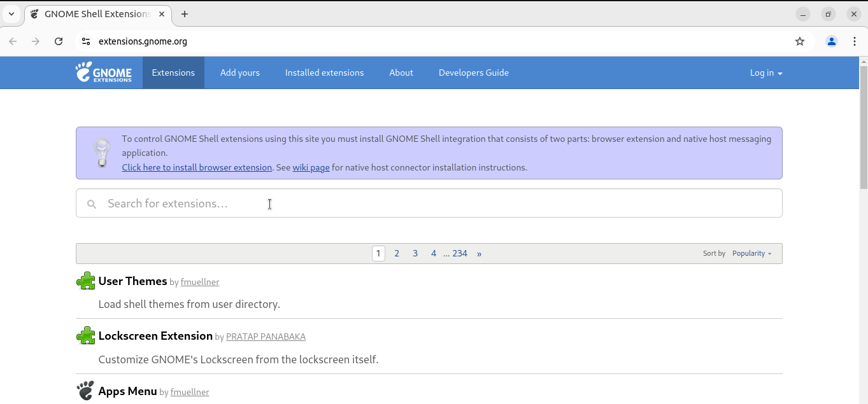868x404 pixels.
Task: Open Chrome three-dot menu
Action: click(x=854, y=41)
